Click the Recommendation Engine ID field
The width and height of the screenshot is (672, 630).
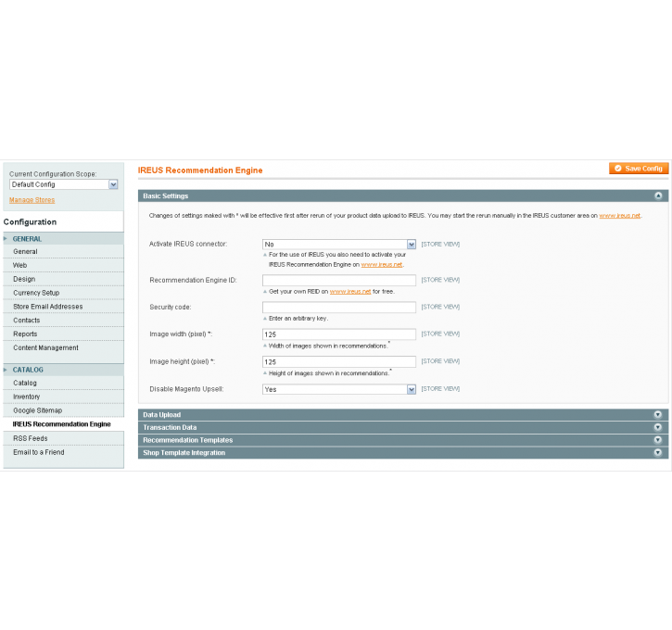339,280
